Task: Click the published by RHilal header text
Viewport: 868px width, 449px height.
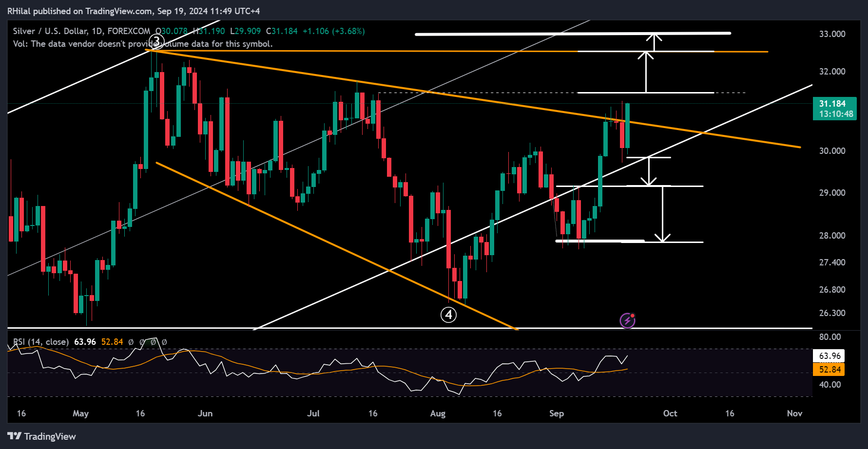Action: click(x=134, y=11)
